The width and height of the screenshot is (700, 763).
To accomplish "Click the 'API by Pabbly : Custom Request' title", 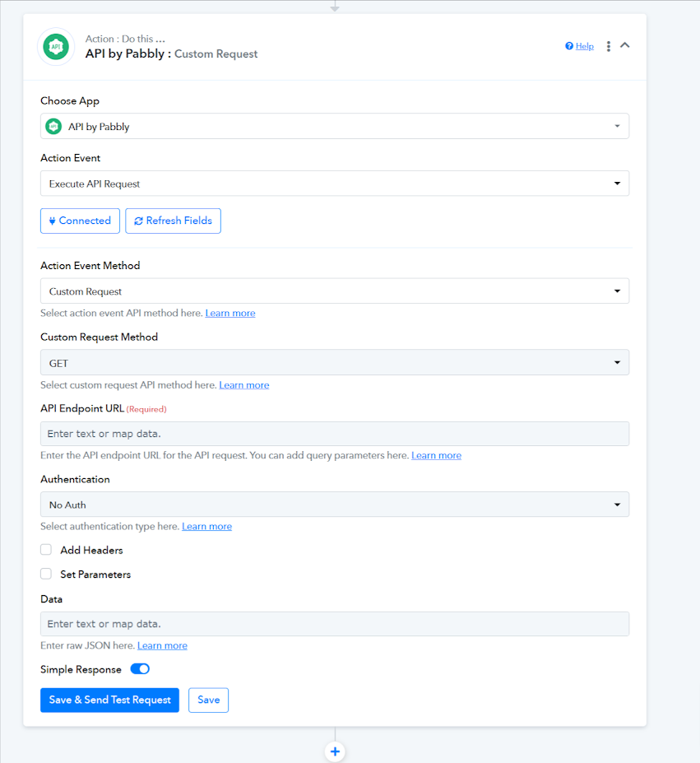I will point(171,54).
